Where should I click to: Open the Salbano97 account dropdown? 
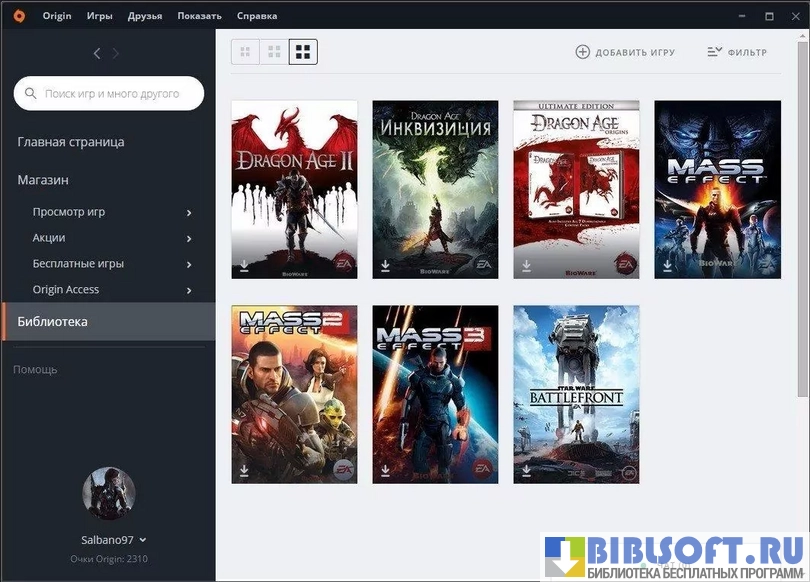click(x=143, y=540)
